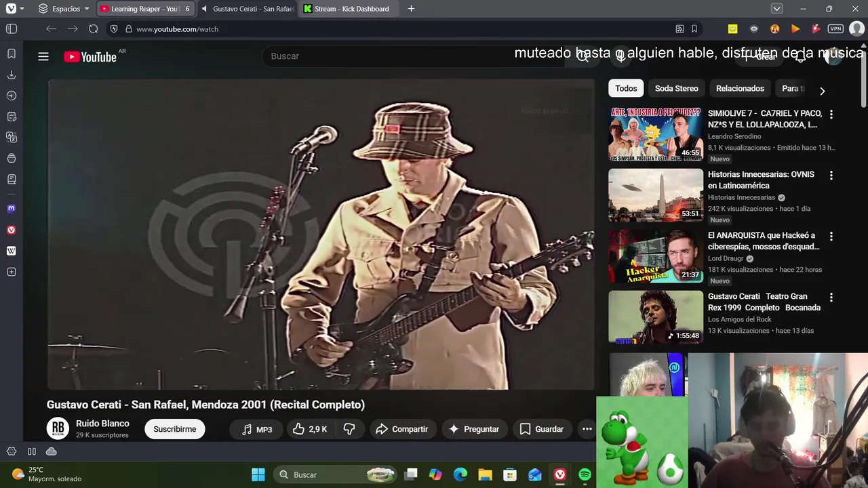This screenshot has height=488, width=868.
Task: Open the Espacios workspaces dropdown
Action: tap(64, 9)
